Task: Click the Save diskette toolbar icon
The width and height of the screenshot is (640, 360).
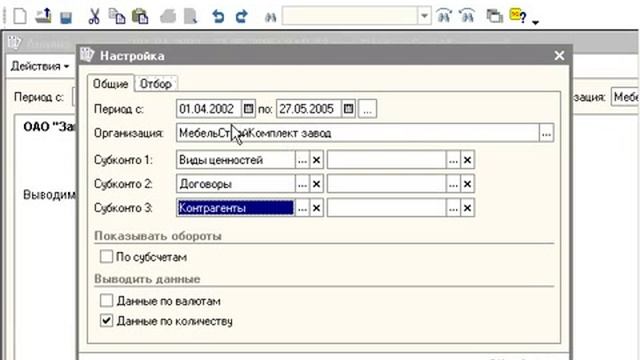Action: (x=66, y=17)
